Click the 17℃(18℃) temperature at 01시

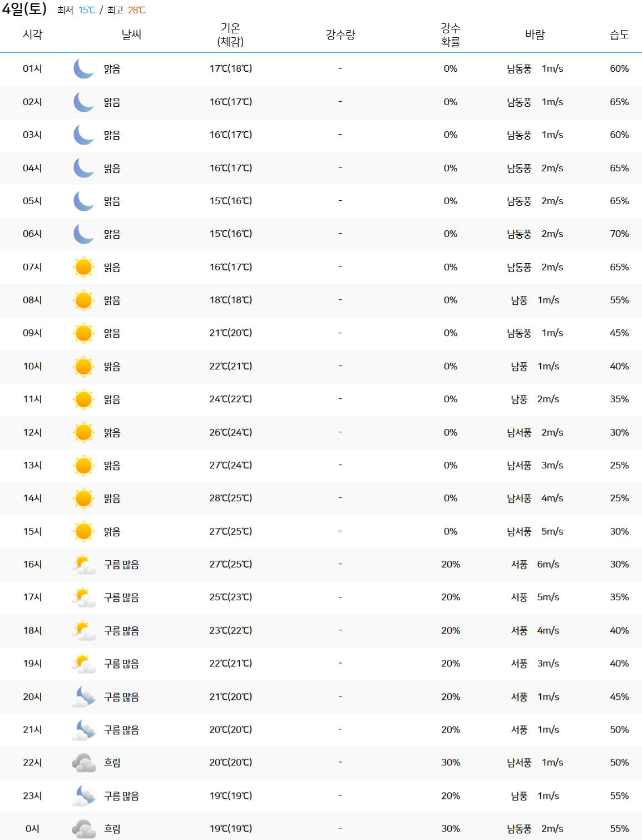point(231,68)
